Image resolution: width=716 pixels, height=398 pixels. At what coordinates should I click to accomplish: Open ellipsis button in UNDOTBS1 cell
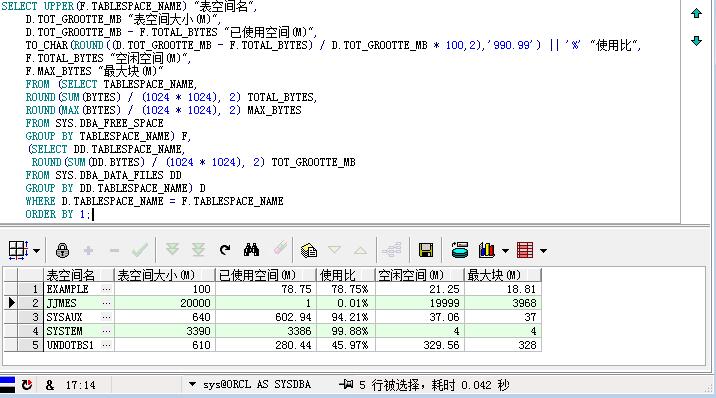[x=106, y=345]
